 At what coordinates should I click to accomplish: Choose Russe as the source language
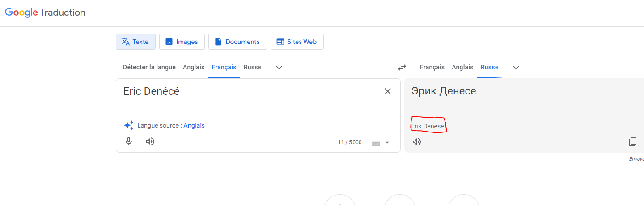[252, 67]
